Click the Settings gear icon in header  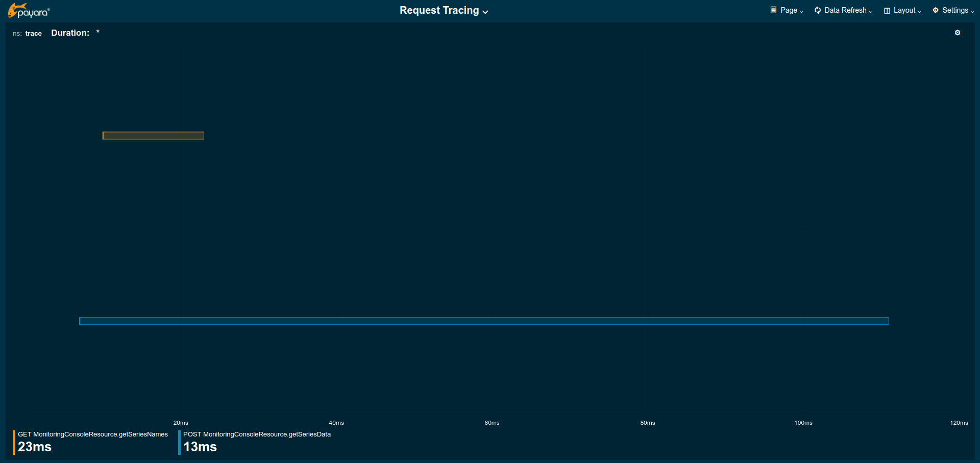click(x=936, y=10)
